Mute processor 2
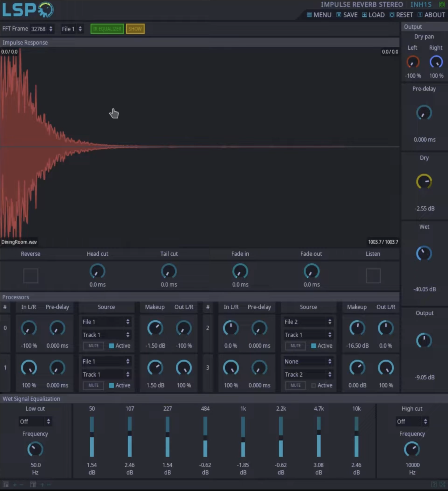Screen dimensions: 448x491 [x=295, y=346]
